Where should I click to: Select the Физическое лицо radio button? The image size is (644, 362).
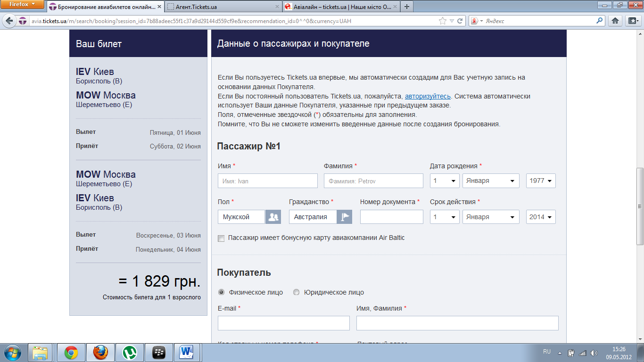[x=221, y=292]
